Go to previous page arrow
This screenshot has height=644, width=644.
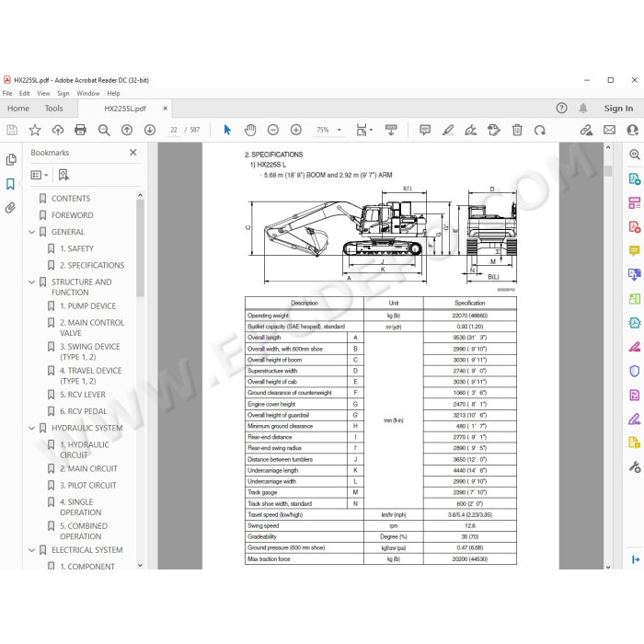point(127,131)
